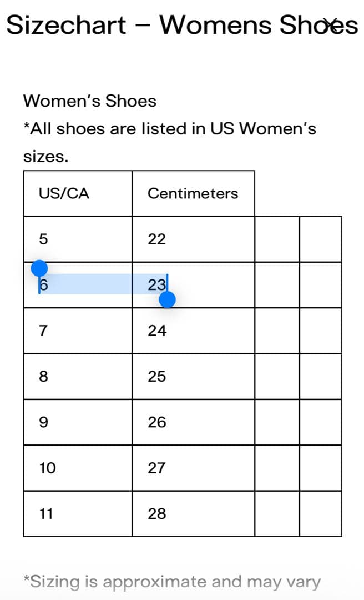Click the Centimeters column header cell

(x=193, y=193)
